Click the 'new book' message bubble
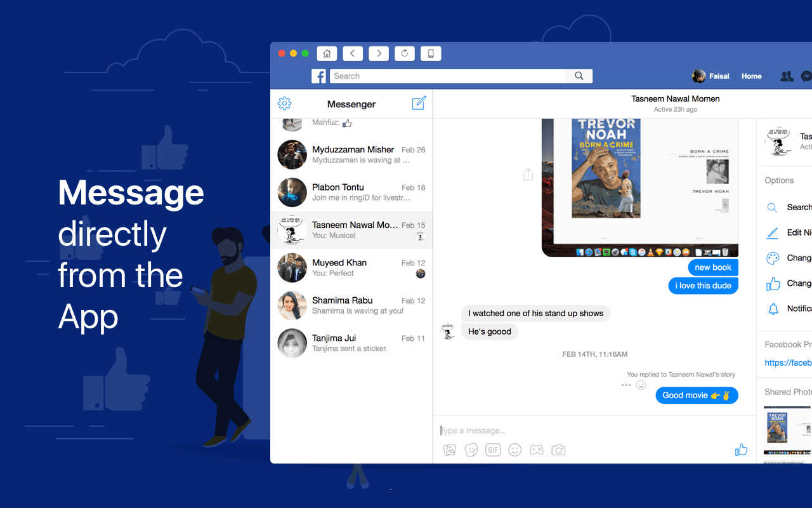The image size is (812, 508). [x=713, y=267]
